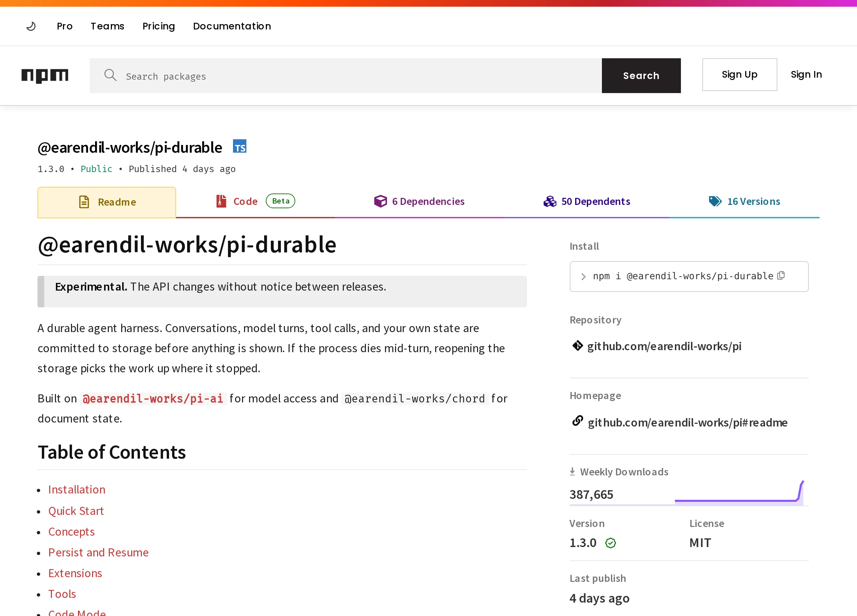Click the Readme document icon
The width and height of the screenshot is (857, 616).
[84, 202]
